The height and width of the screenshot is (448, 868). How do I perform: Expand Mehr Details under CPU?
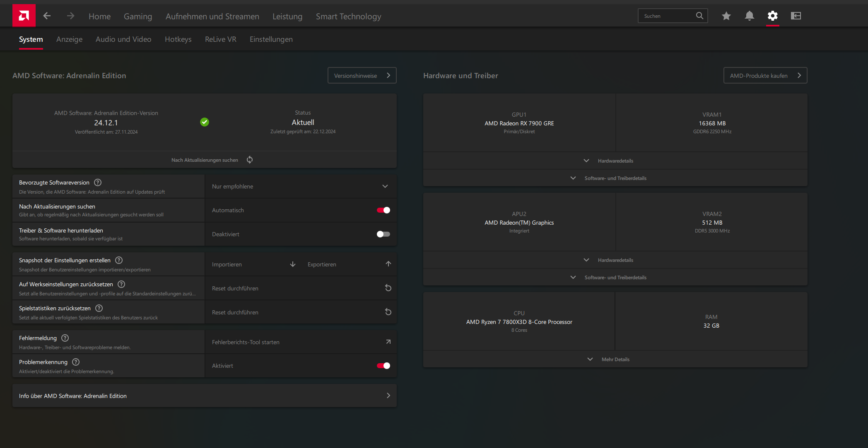pos(615,359)
